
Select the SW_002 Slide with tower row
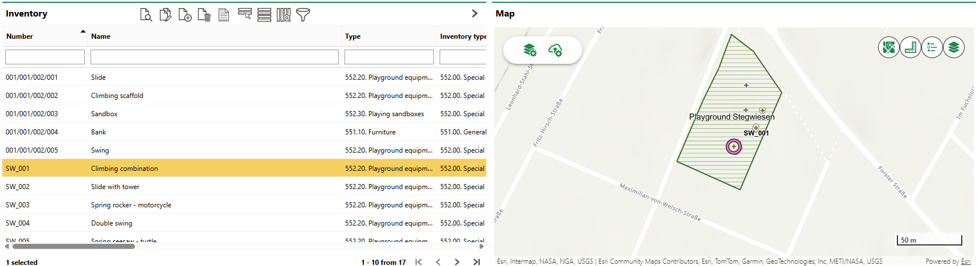pyautogui.click(x=115, y=187)
